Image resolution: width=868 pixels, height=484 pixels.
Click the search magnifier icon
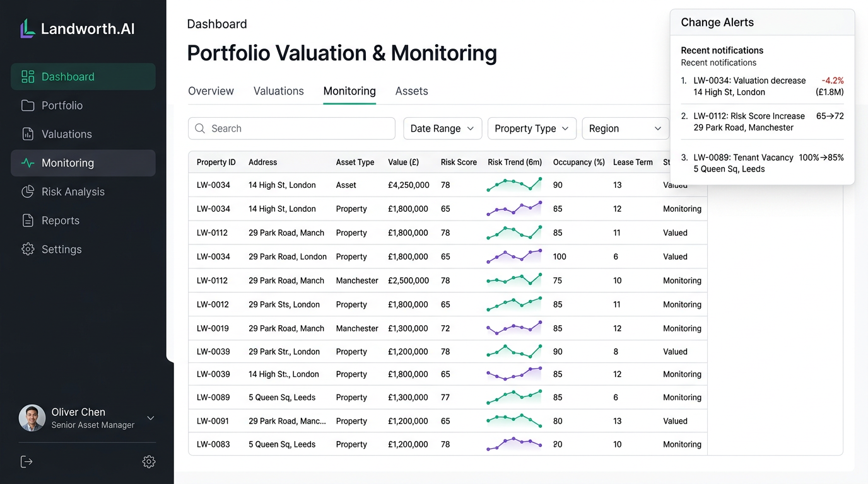(x=200, y=128)
